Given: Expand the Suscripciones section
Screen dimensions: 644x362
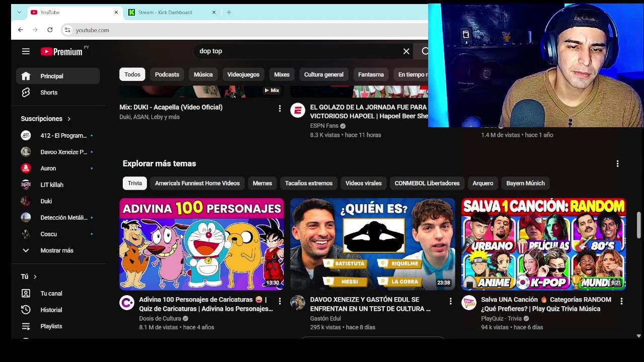Looking at the screenshot, I should click(46, 119).
